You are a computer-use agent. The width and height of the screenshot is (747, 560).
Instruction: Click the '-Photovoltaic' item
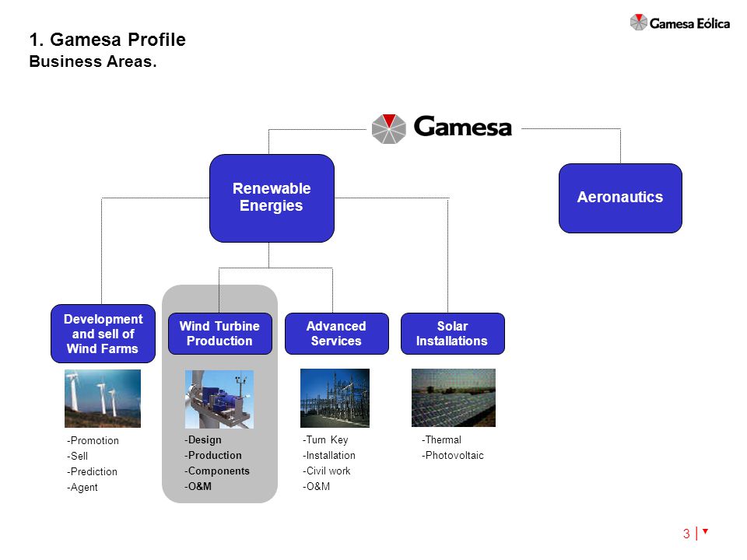tap(453, 455)
